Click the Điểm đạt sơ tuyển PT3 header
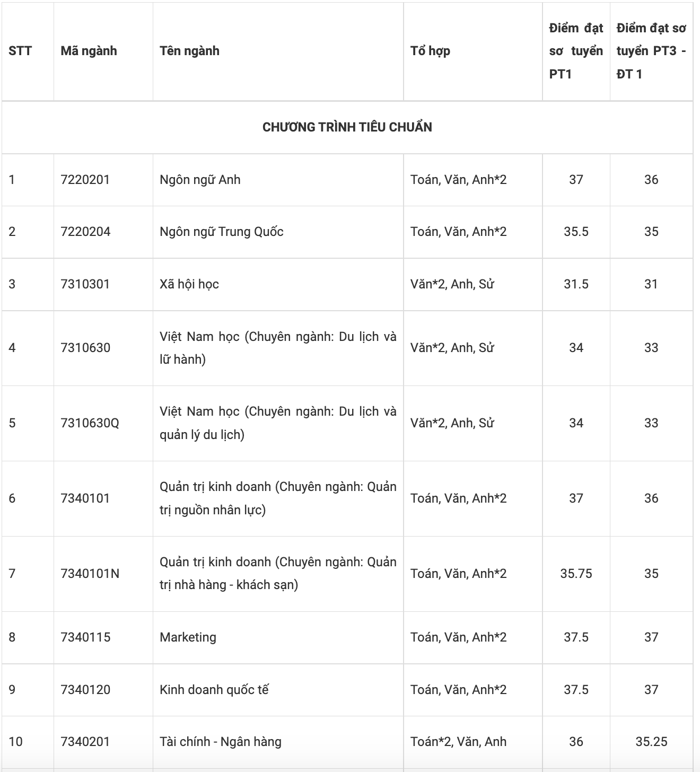Image resolution: width=700 pixels, height=772 pixels. (x=651, y=51)
